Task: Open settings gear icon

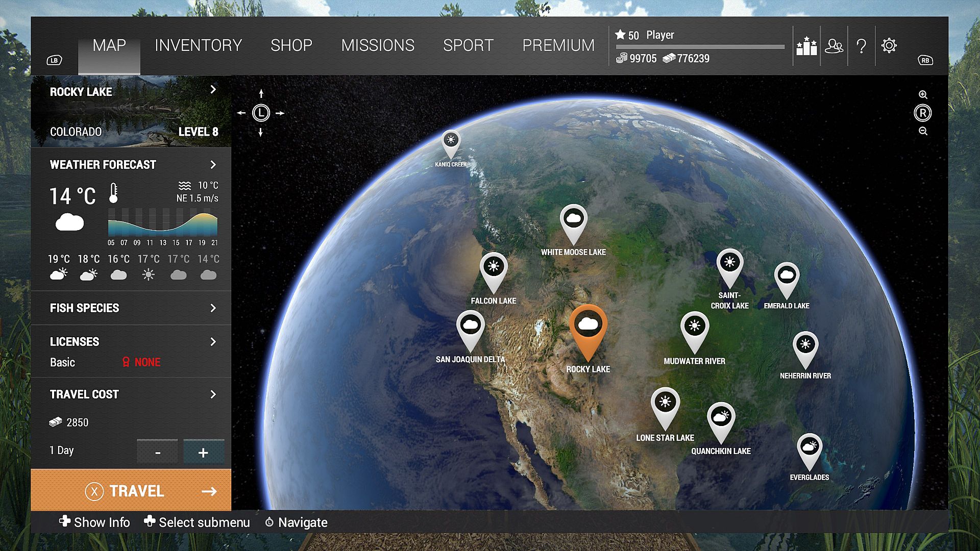Action: click(x=889, y=45)
